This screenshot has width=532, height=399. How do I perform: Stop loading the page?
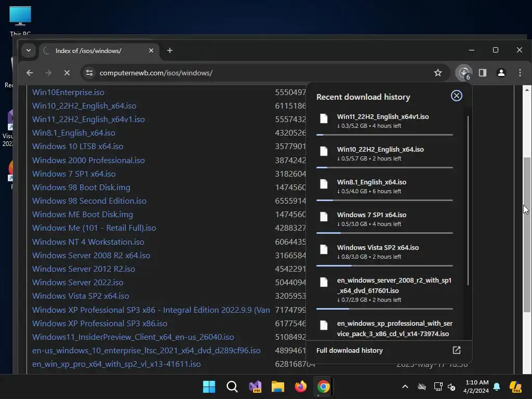pos(67,73)
